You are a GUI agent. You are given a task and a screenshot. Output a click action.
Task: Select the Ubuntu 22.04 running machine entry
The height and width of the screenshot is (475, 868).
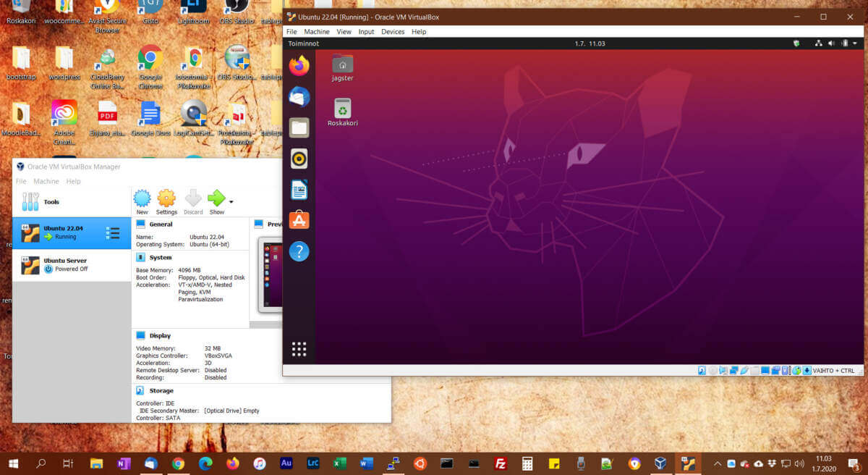(x=72, y=232)
